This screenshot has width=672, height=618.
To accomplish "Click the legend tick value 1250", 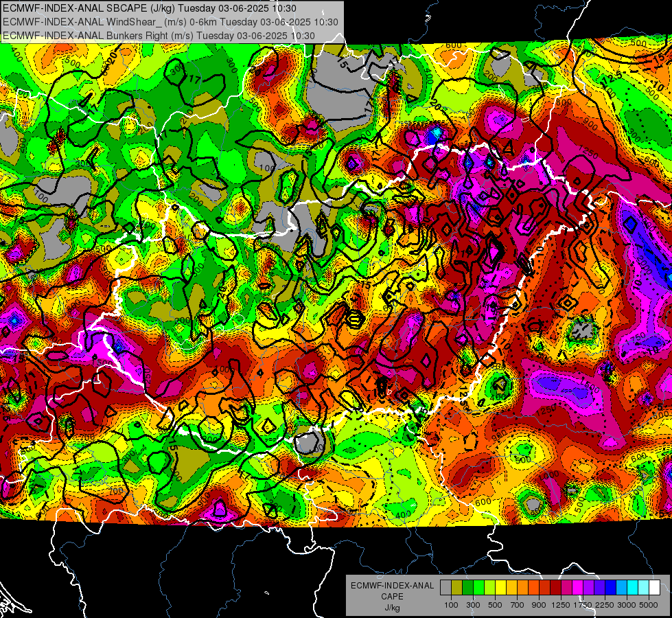I will (561, 605).
